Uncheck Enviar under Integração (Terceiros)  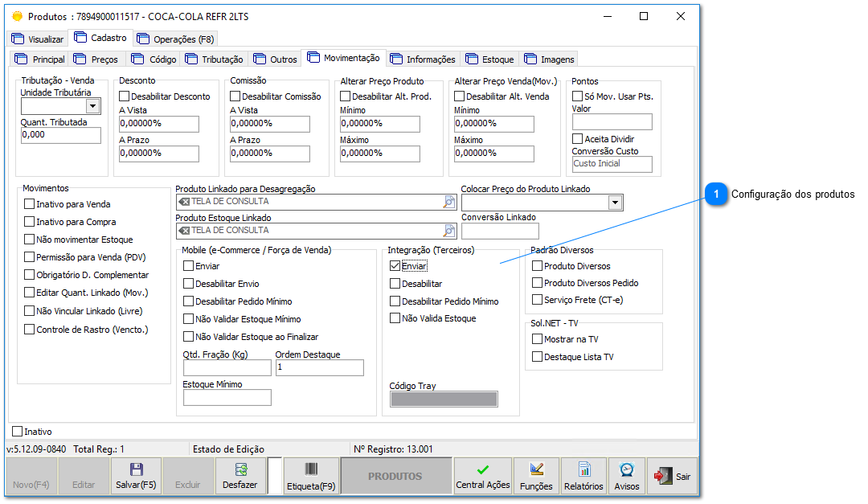395,265
